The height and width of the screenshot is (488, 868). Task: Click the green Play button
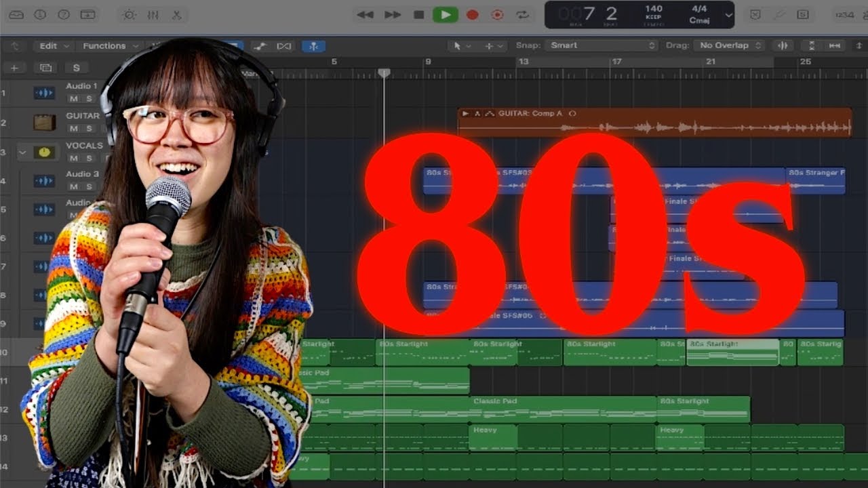pyautogui.click(x=446, y=14)
